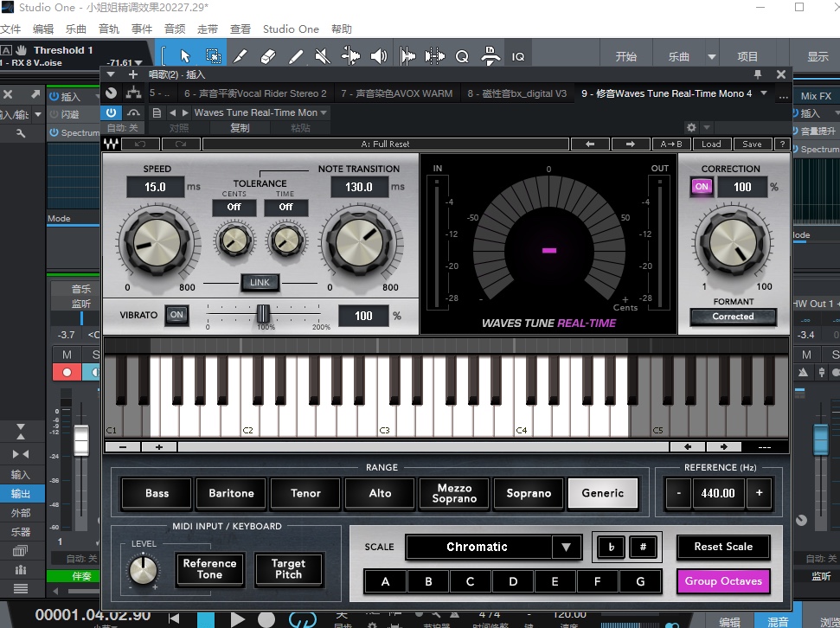Open plugin settings gear icon
This screenshot has width=840, height=628.
691,127
